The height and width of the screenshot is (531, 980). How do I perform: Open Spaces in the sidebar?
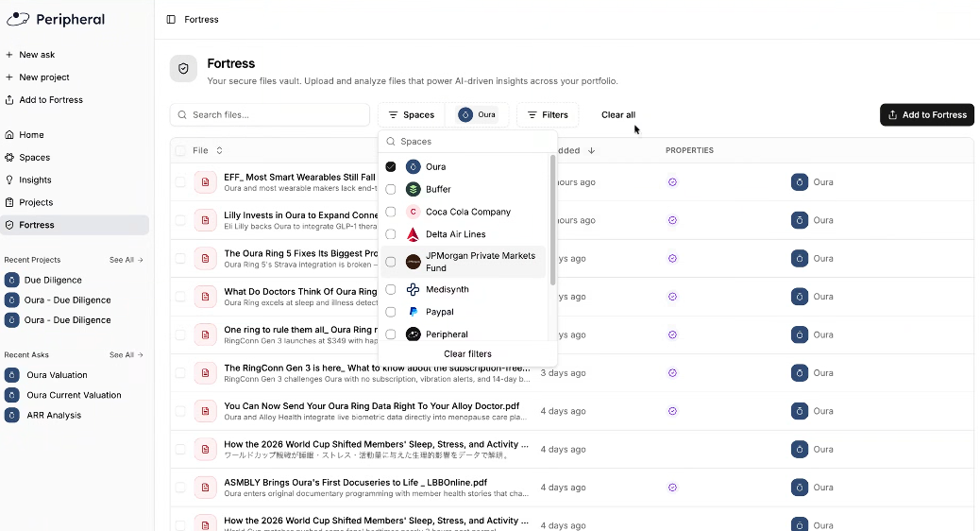[75, 157]
